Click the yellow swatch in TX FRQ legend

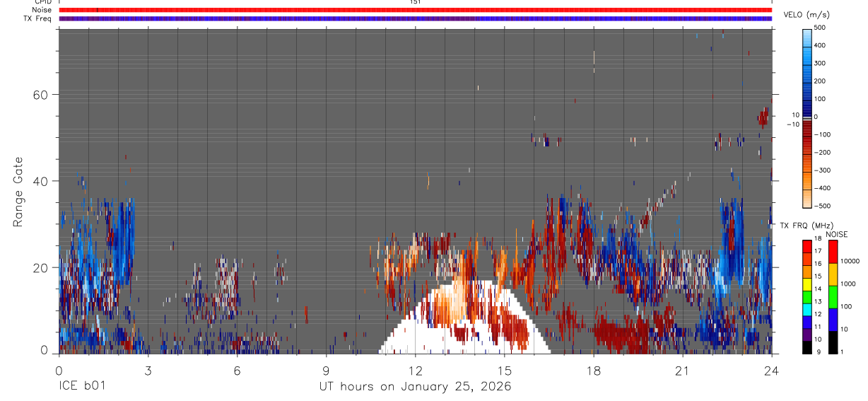point(807,284)
